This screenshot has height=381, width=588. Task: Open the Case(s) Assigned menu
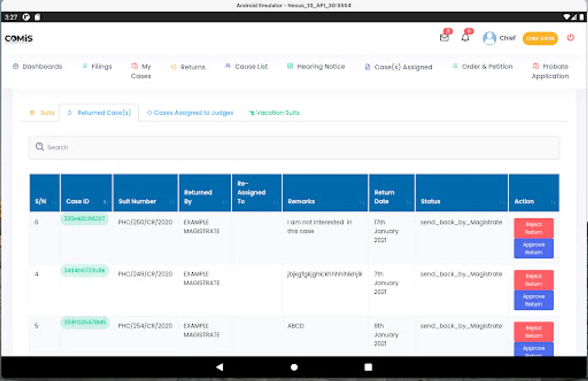[x=399, y=67]
